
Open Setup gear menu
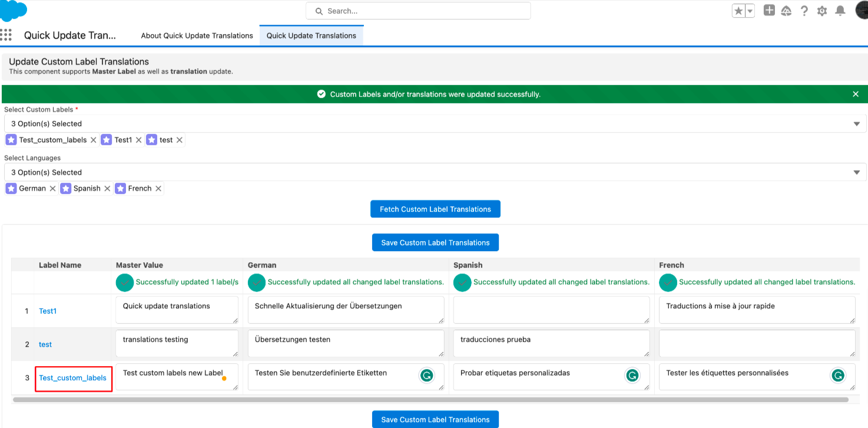click(x=822, y=11)
